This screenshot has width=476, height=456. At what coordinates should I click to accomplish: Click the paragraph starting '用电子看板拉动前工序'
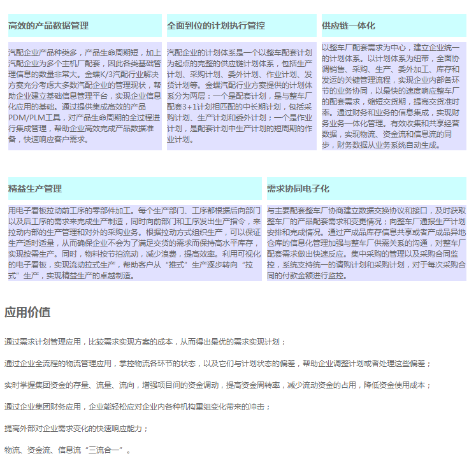134,243
